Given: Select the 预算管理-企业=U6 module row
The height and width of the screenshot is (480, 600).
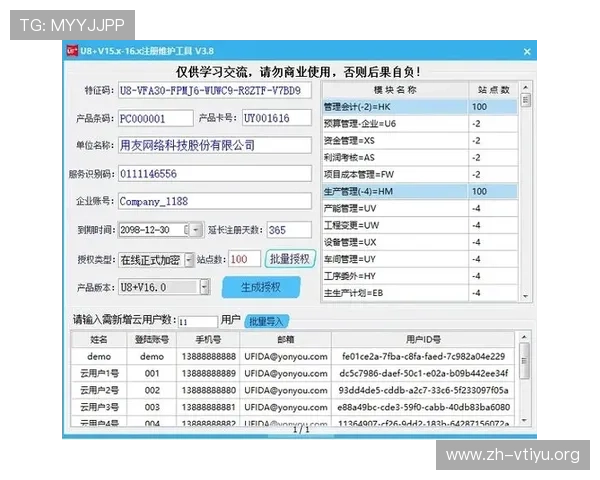Looking at the screenshot, I should tap(420, 124).
